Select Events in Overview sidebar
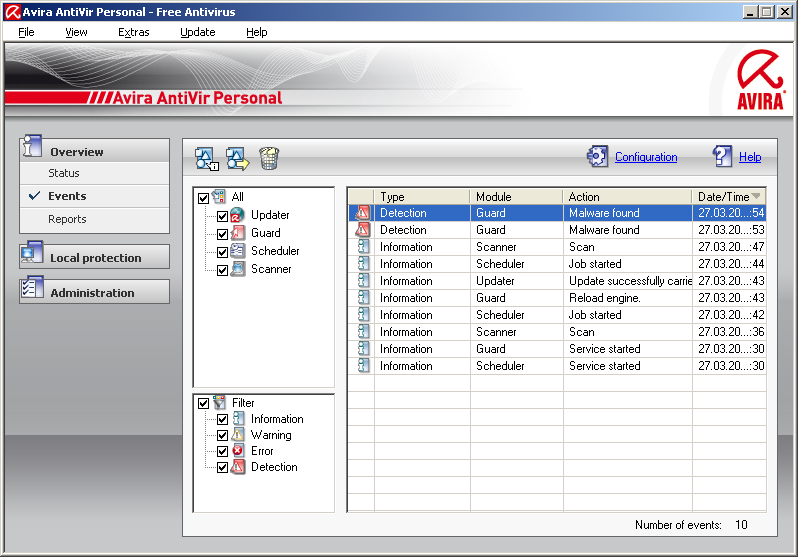 95,196
